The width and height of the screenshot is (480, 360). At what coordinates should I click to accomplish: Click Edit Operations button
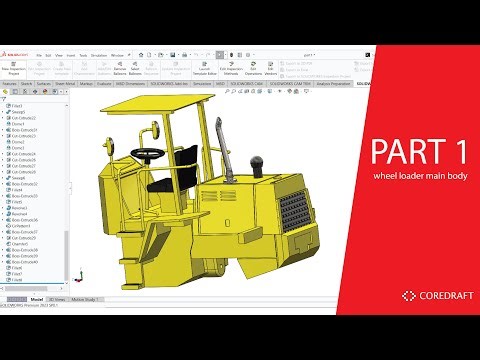(253, 68)
